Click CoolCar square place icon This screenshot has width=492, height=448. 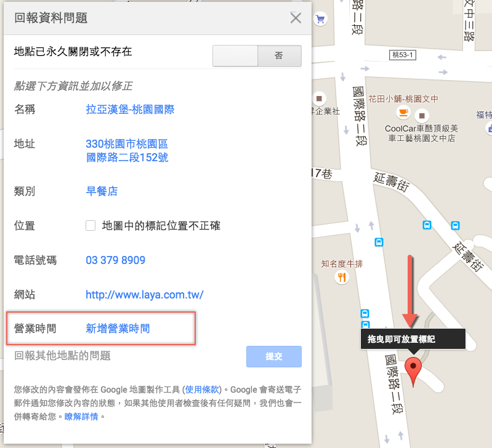coord(422,116)
